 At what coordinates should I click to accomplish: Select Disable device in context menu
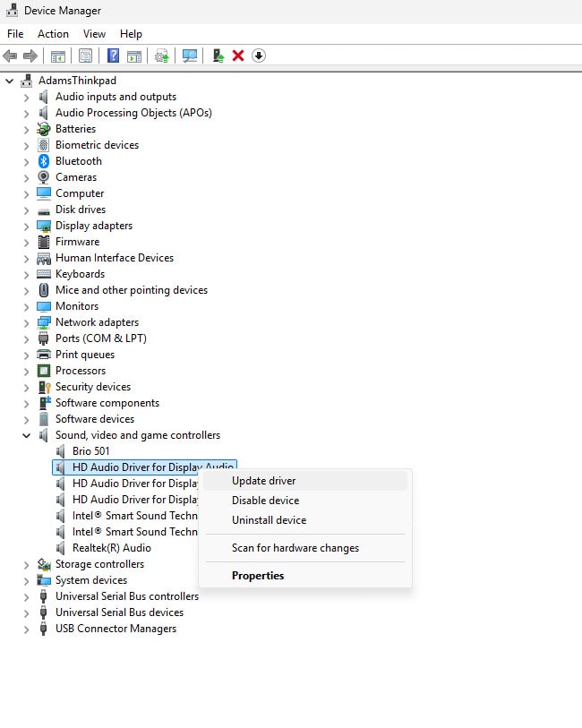[x=265, y=501]
